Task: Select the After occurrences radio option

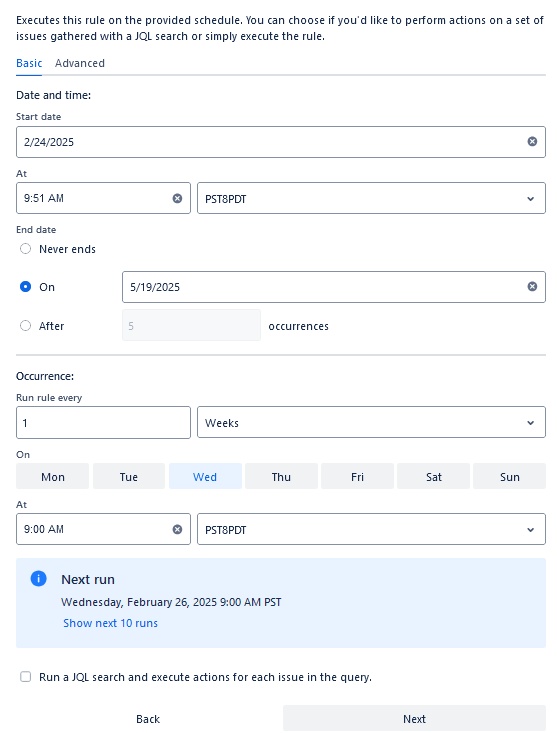Action: (x=26, y=325)
